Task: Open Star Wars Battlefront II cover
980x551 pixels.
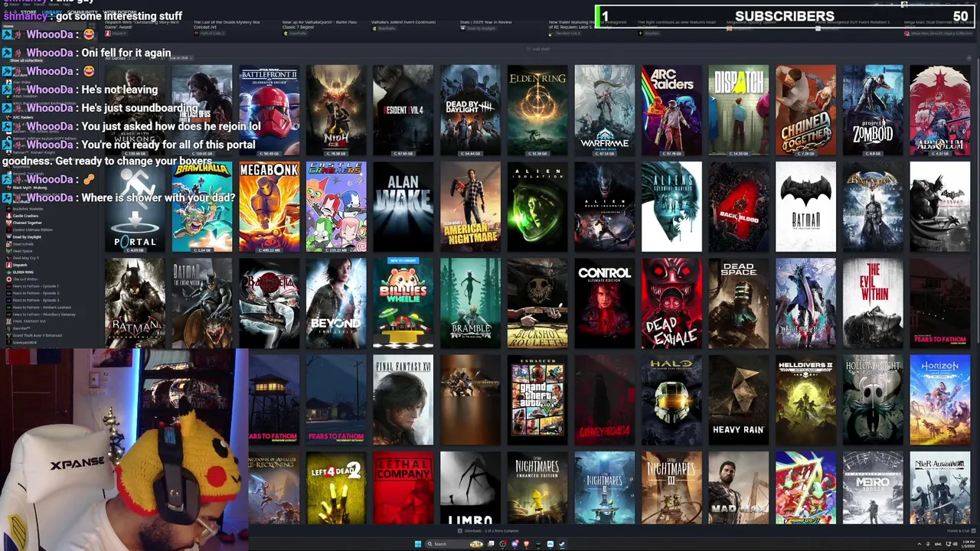Action: click(x=269, y=110)
